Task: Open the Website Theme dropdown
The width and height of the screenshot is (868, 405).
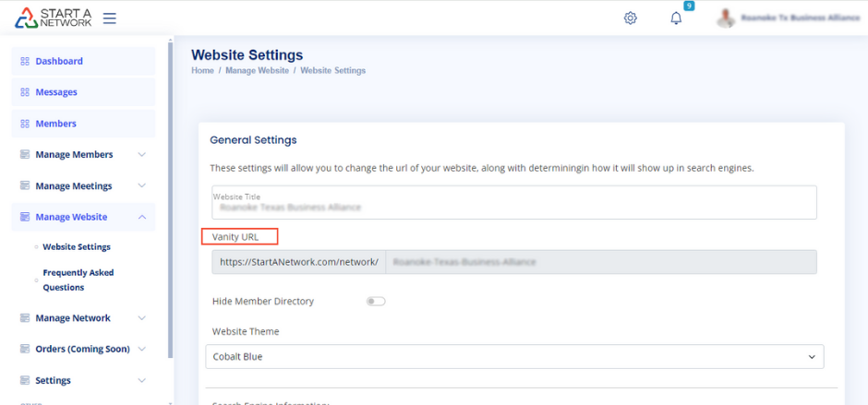Action: point(513,356)
